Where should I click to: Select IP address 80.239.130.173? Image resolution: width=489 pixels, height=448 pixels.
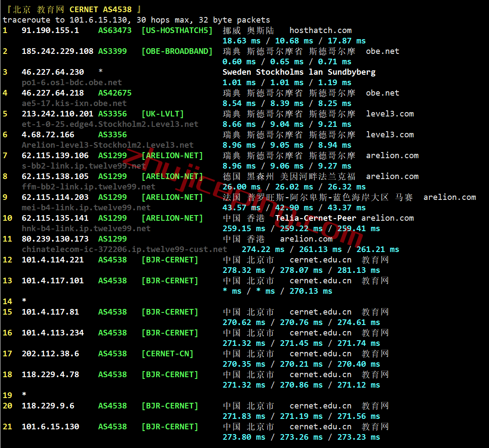tap(55, 239)
